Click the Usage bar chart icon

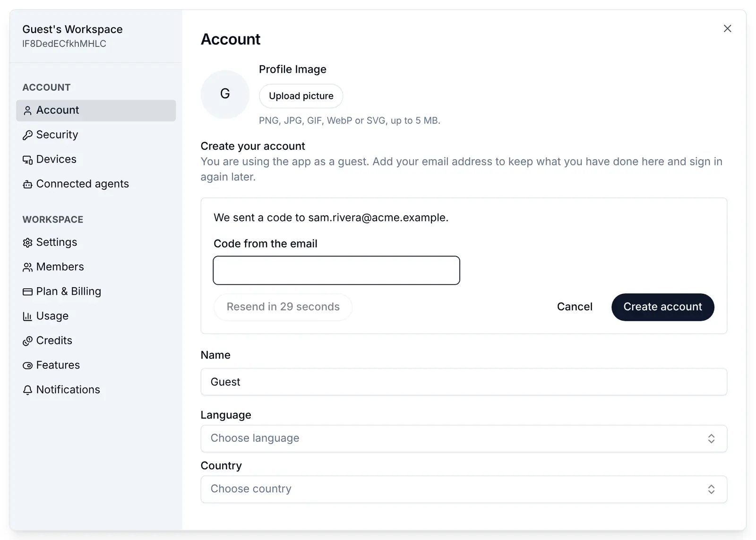(27, 316)
